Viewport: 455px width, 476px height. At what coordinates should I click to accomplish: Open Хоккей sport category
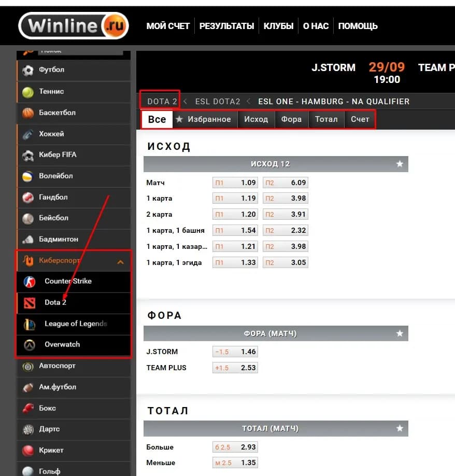tap(74, 134)
